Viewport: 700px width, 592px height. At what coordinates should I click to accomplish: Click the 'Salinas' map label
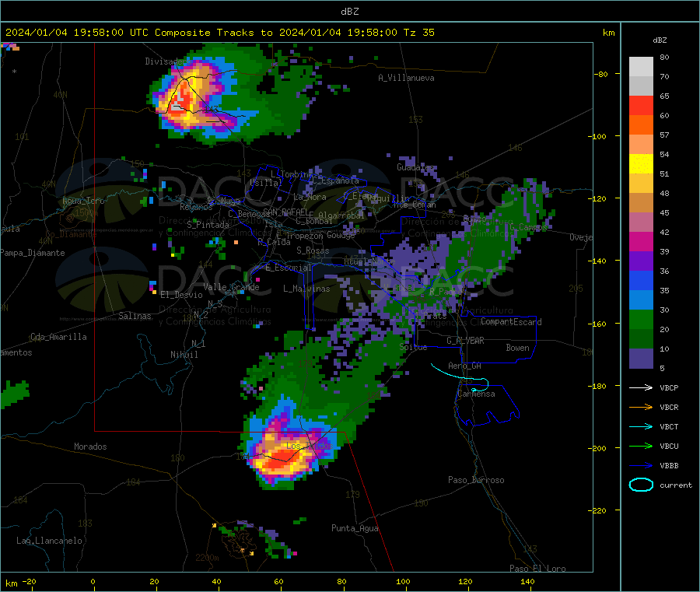coord(135,316)
